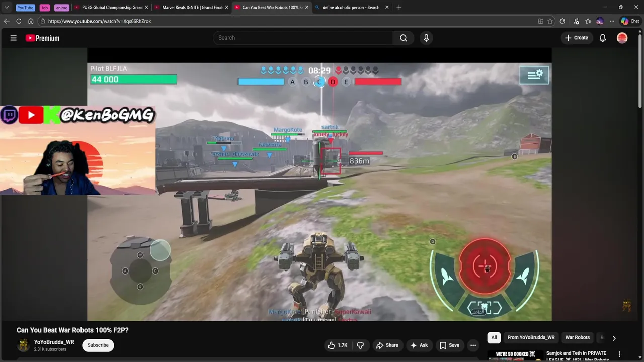Open the media control music icon
This screenshot has height=362, width=644.
(576, 21)
